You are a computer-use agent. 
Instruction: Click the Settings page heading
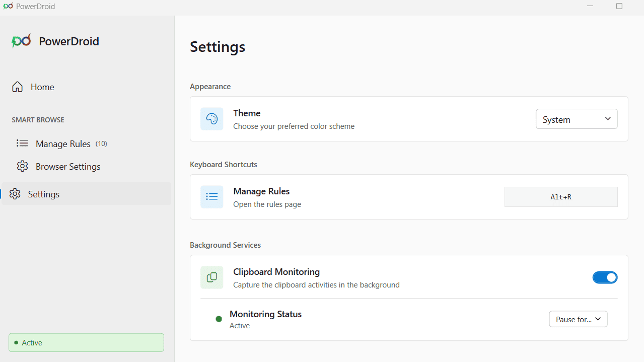point(218,47)
